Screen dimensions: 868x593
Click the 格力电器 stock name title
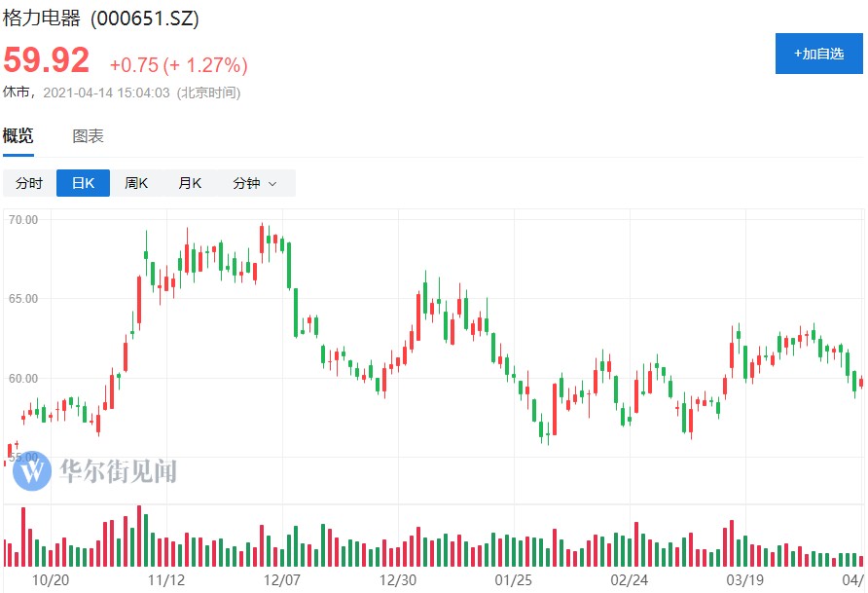click(x=42, y=19)
